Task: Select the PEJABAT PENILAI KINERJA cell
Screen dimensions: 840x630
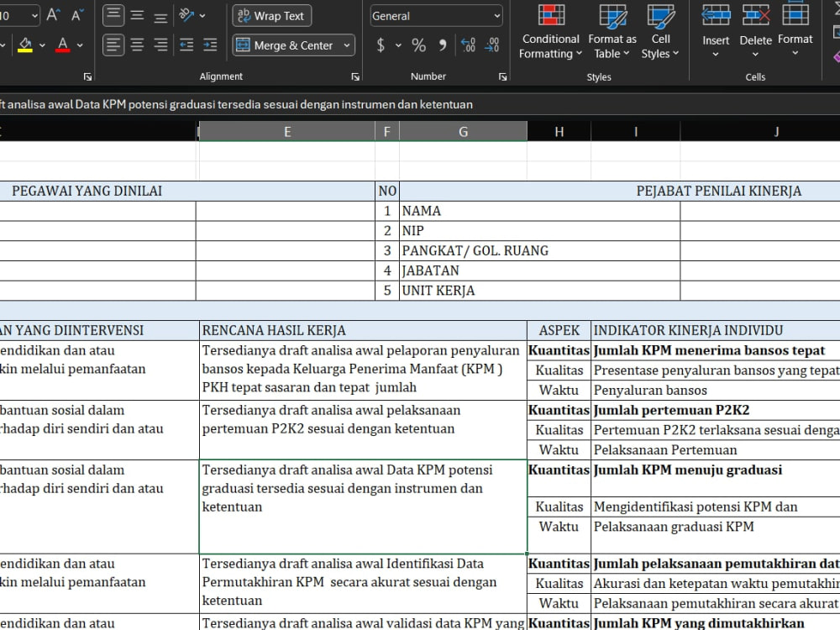Action: coord(620,192)
